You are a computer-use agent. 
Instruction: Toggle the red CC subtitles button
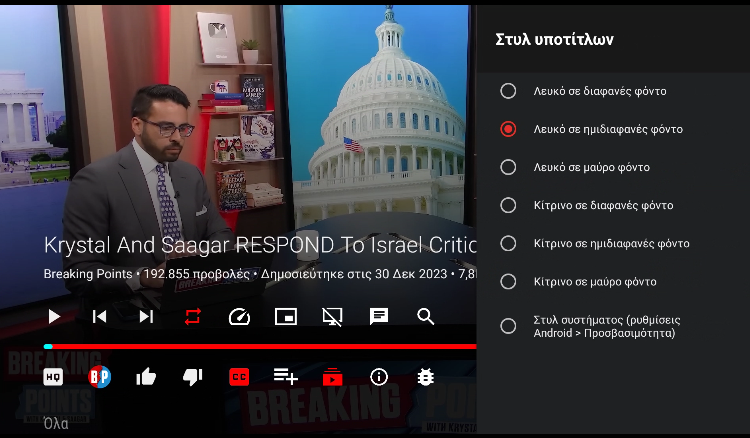point(239,377)
